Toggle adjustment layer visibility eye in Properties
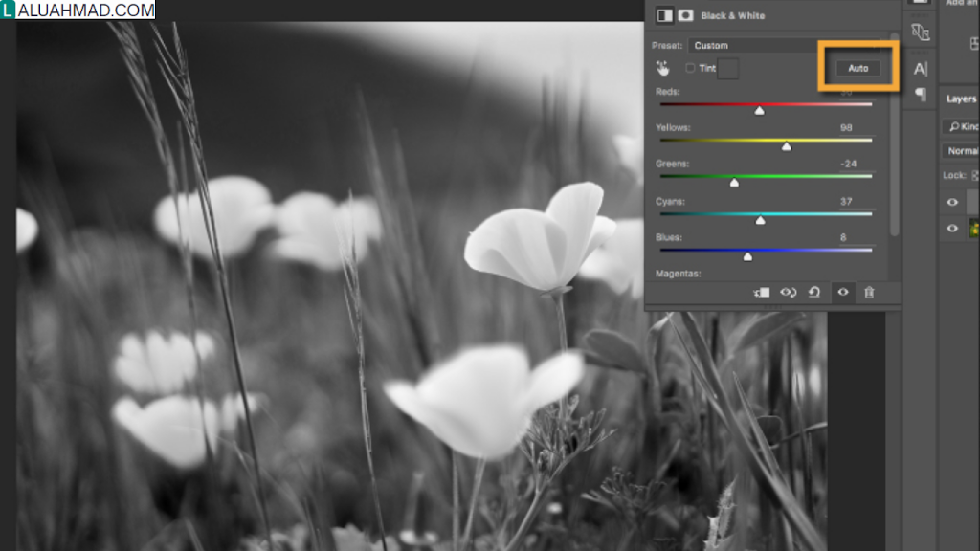980x551 pixels. point(843,292)
